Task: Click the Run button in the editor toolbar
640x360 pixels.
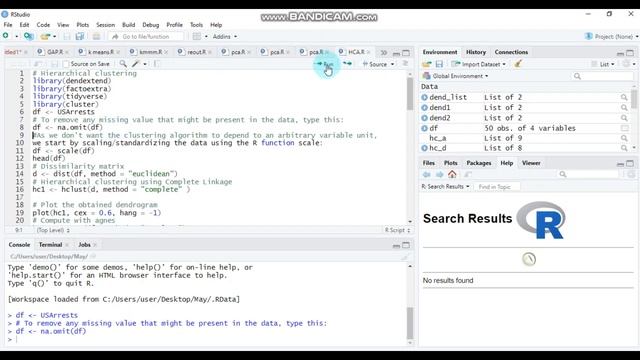Action: pyautogui.click(x=324, y=64)
